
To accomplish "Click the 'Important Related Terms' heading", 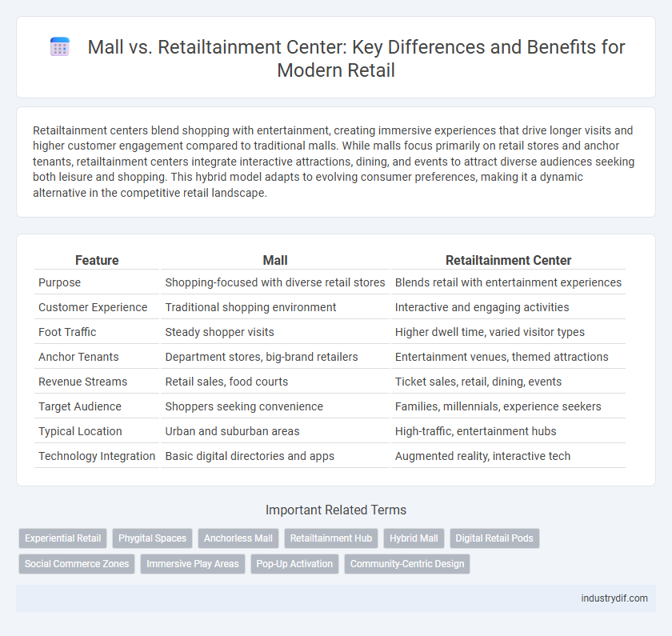I will [336, 510].
